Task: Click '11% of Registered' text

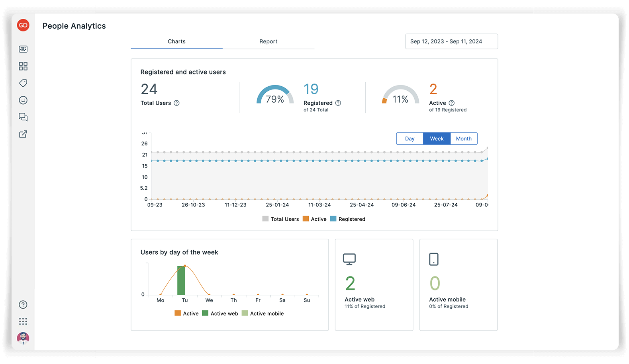Action: click(x=365, y=306)
